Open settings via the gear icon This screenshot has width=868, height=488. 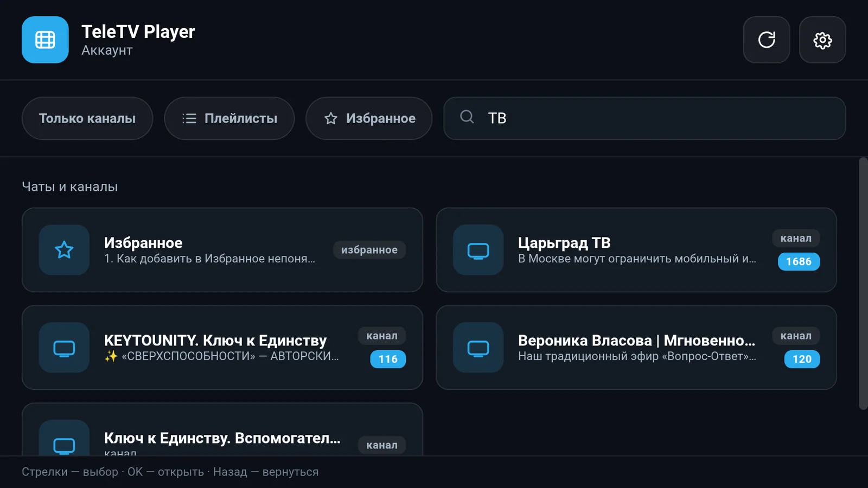point(822,40)
